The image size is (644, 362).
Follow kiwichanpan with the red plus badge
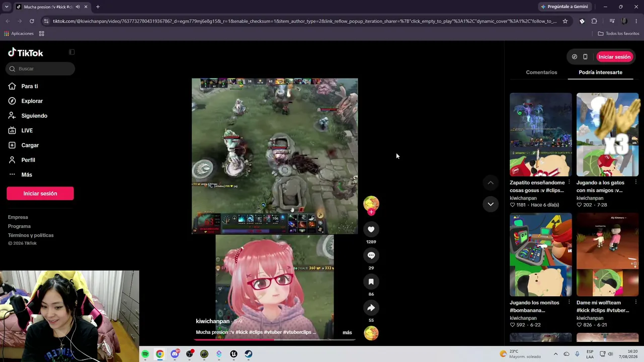point(371,212)
